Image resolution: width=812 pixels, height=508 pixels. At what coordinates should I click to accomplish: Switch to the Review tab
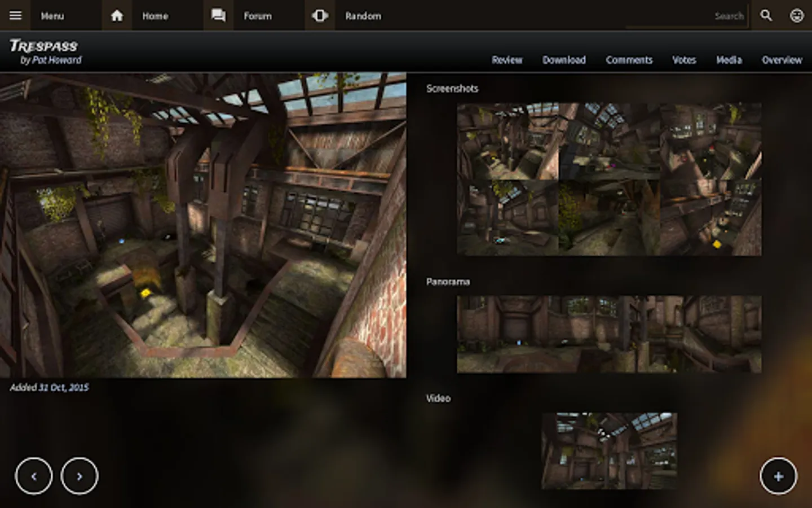point(507,60)
